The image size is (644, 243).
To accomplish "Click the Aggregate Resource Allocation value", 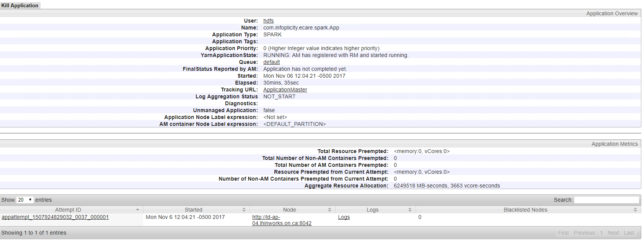I will 447,186.
